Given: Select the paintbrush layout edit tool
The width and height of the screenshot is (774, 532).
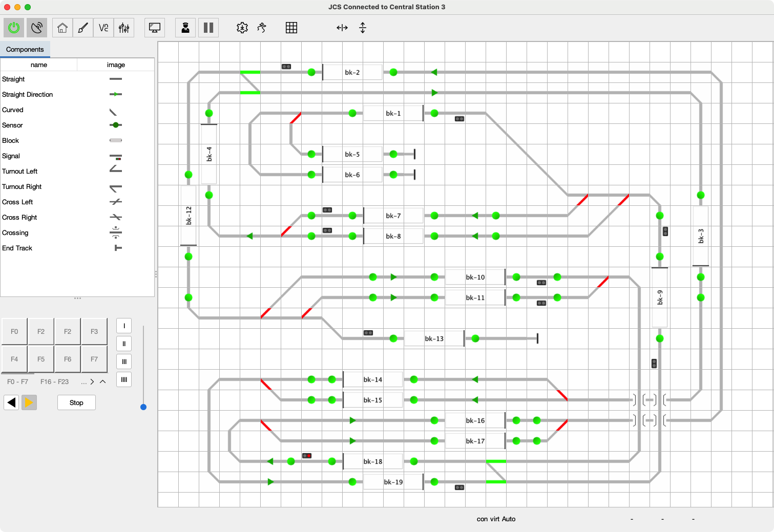Looking at the screenshot, I should tap(83, 28).
